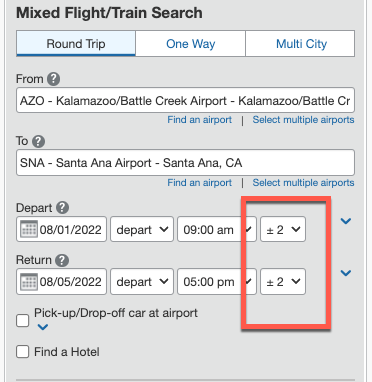Screen dimensions: 372x382
Task: Click Select multiple airports under the To field
Action: [x=303, y=183]
